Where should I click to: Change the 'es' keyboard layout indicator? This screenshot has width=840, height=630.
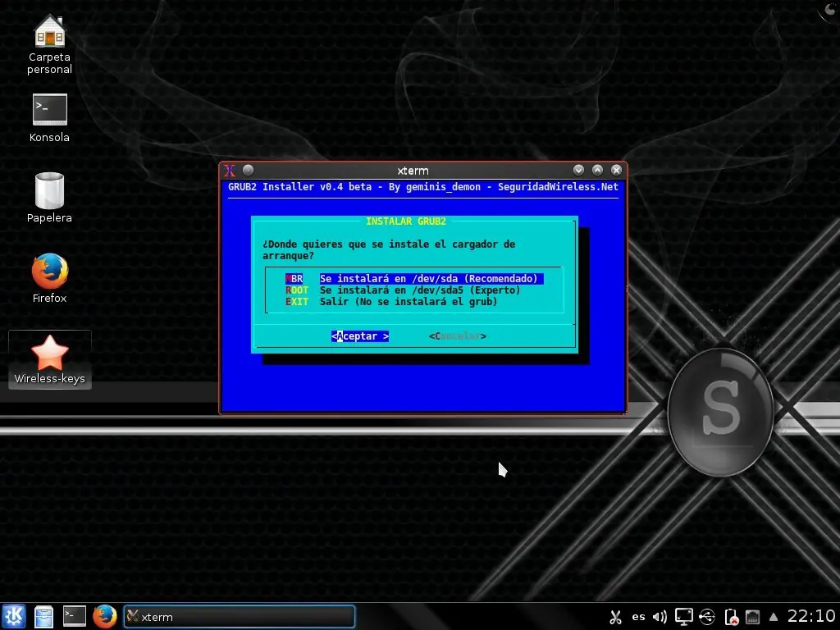(x=638, y=617)
